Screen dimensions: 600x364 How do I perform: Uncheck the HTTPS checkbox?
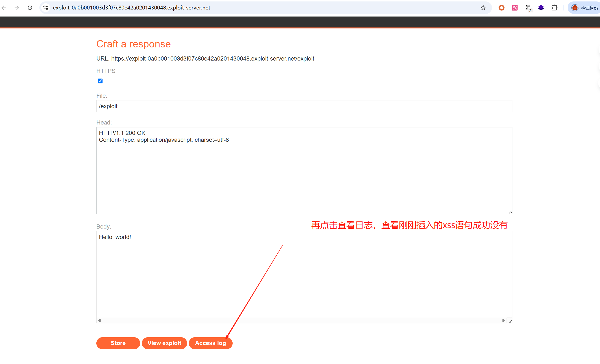[x=100, y=81]
